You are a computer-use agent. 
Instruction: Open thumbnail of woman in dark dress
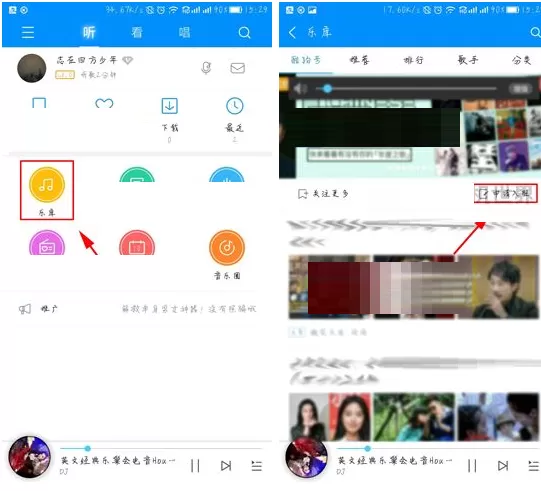tap(308, 416)
